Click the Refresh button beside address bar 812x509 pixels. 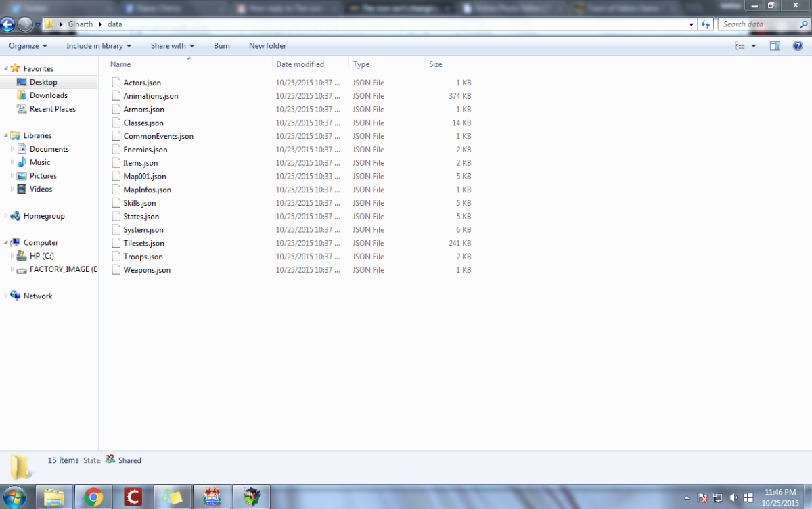coord(706,24)
